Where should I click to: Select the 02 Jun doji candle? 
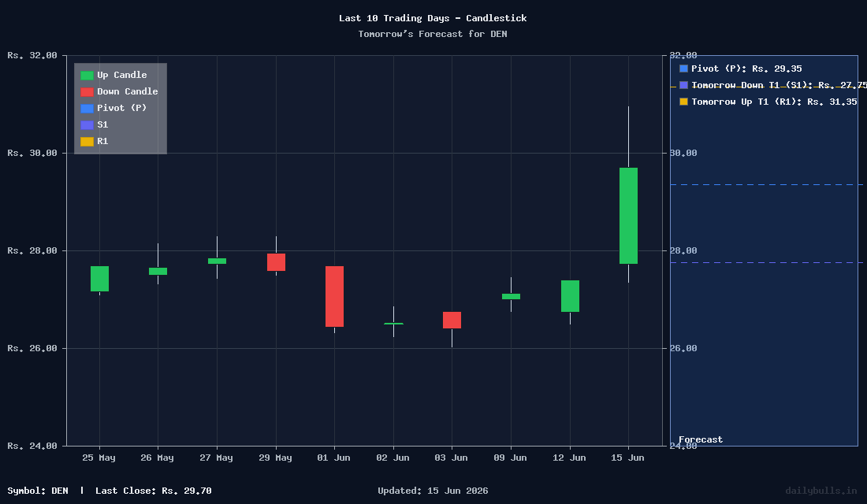coord(393,324)
